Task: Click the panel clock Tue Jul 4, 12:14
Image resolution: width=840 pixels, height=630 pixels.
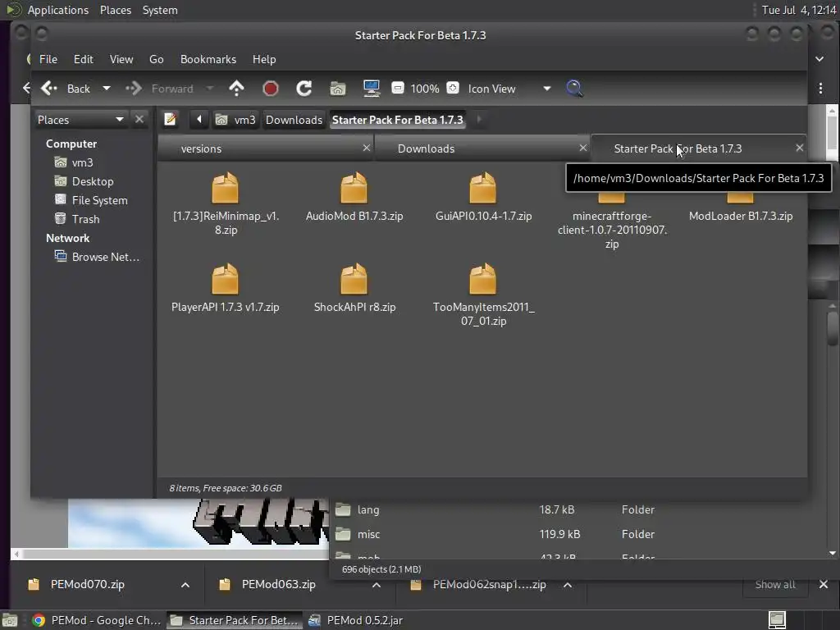Action: coord(798,10)
